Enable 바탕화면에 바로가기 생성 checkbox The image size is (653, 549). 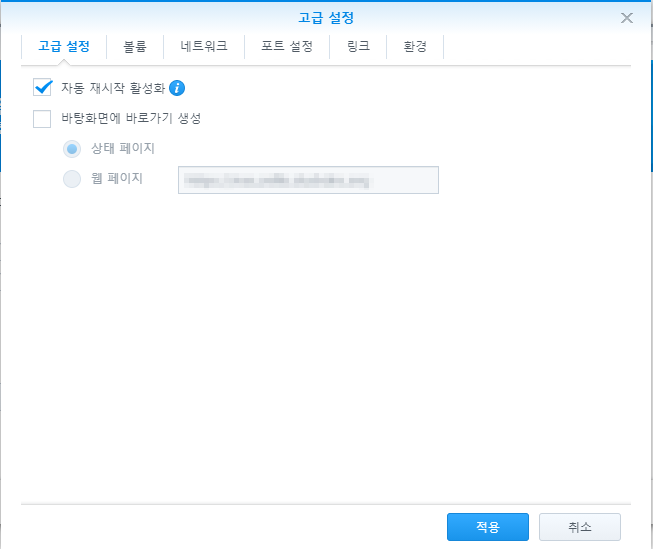pyautogui.click(x=42, y=119)
